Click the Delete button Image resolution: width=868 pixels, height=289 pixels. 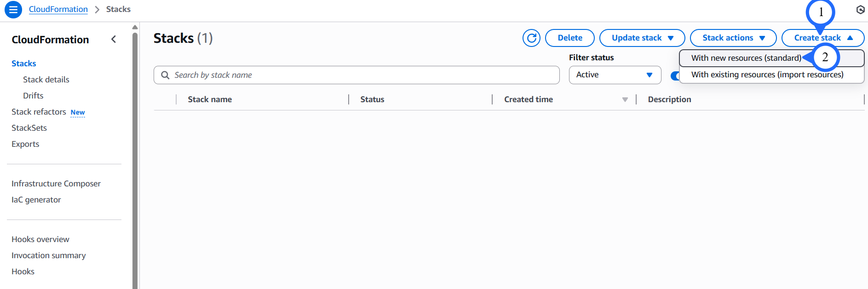(570, 38)
